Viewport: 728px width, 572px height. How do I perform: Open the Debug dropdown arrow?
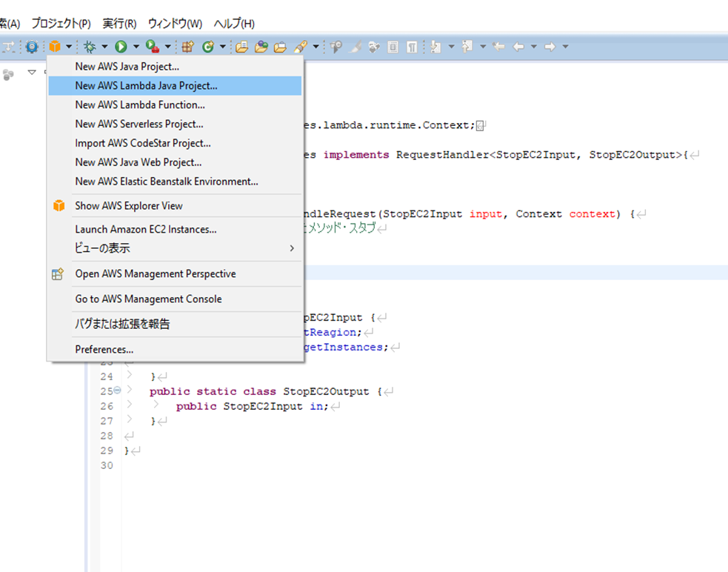click(x=104, y=47)
